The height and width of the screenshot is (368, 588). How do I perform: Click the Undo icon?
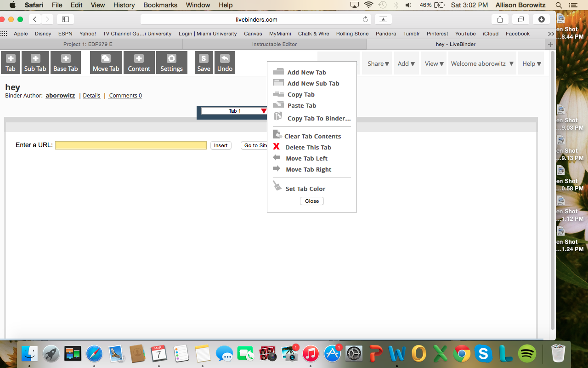click(x=225, y=62)
